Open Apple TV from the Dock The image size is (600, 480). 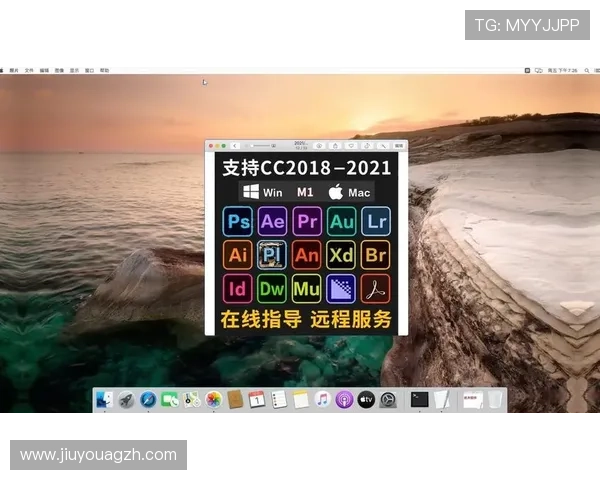(x=366, y=400)
